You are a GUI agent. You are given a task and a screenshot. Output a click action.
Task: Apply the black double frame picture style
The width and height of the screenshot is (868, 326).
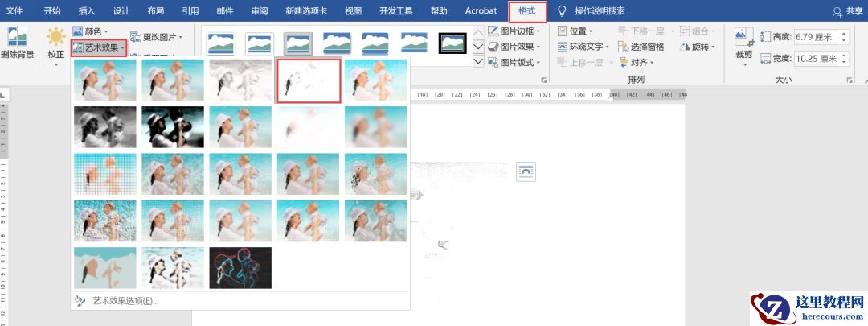[452, 43]
